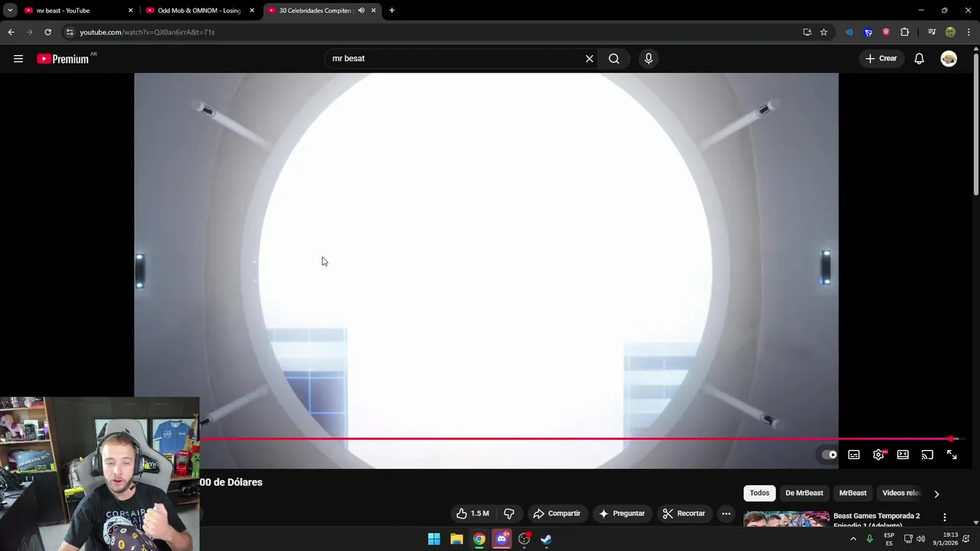Open the Beast Games Temporada 2 title link
The height and width of the screenshot is (551, 980).
[x=877, y=520]
